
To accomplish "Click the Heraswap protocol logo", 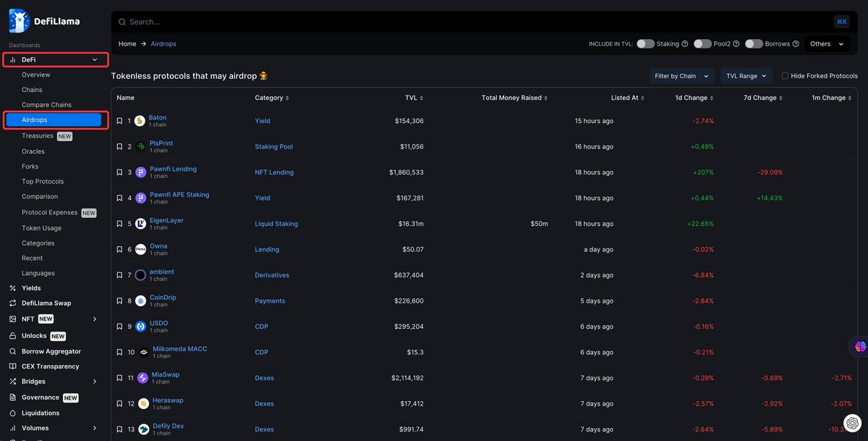I will (x=144, y=404).
